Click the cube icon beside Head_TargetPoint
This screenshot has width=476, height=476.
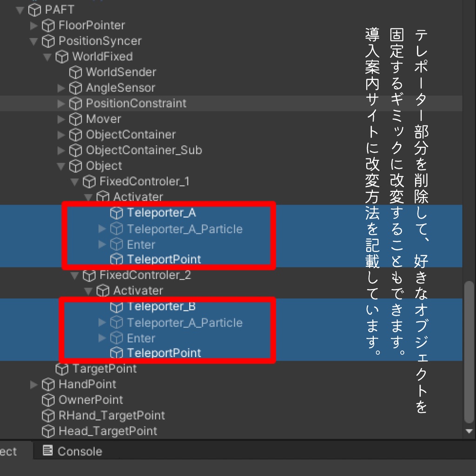[47, 431]
